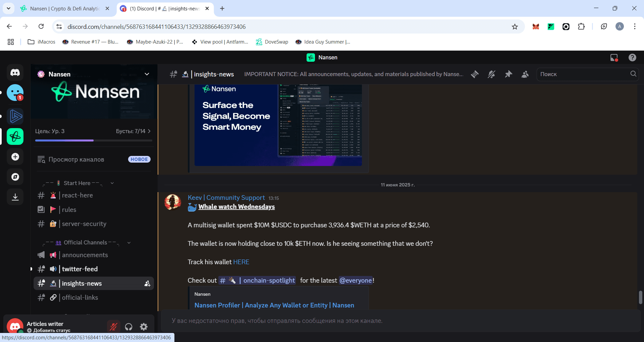Screen dimensions: 644x342
Task: Open server discovery compass
Action: [15, 177]
